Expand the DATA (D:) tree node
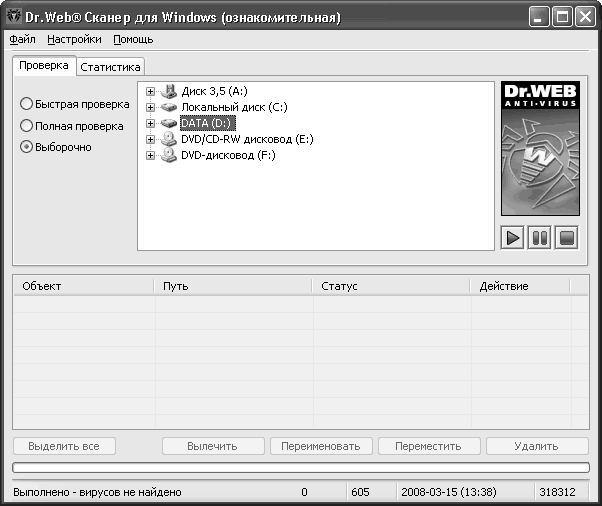 [151, 123]
